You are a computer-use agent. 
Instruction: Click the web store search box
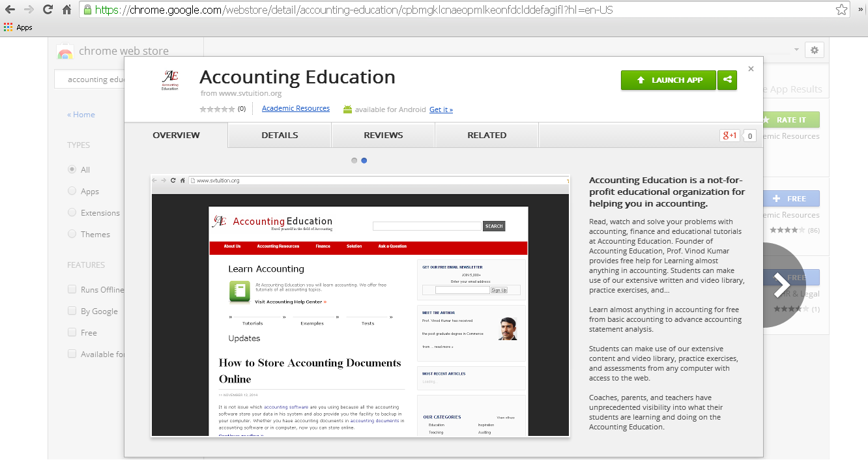[90, 79]
